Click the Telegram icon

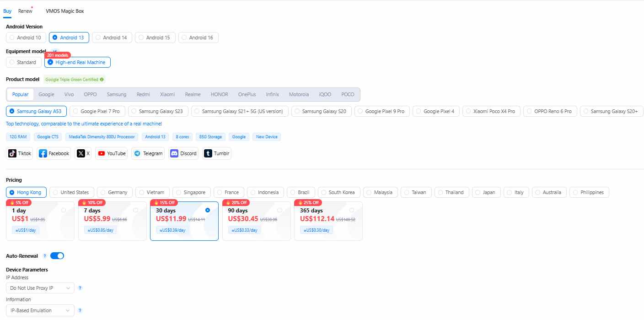pos(137,153)
